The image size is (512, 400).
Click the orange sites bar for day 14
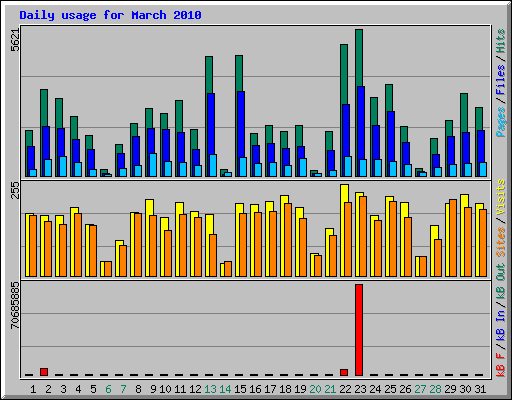[x=228, y=269]
